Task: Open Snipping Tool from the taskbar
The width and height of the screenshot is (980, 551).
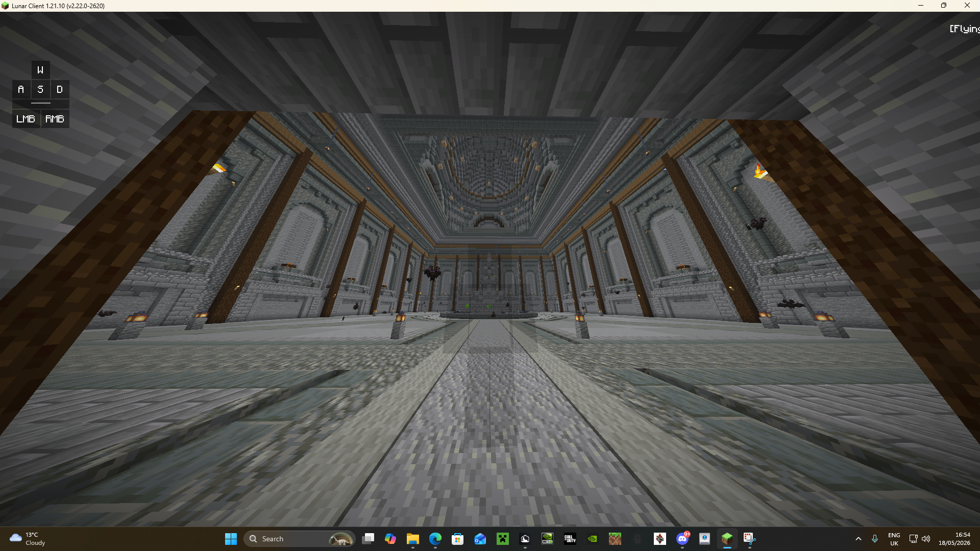Action: pos(750,539)
